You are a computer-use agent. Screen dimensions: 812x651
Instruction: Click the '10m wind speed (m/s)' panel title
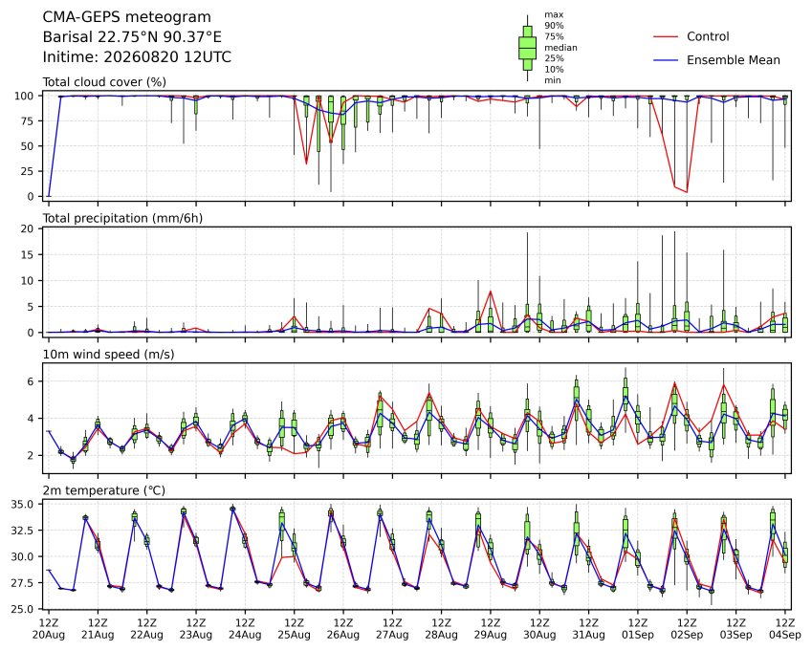click(x=108, y=355)
